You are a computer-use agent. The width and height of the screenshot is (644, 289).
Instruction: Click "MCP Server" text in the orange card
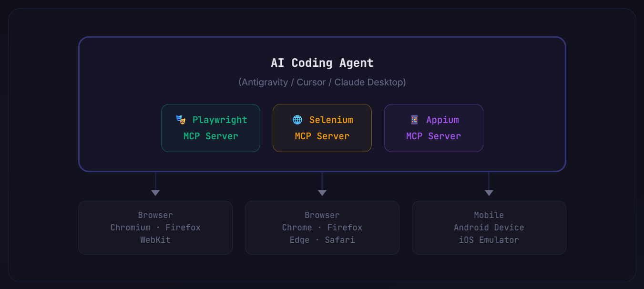coord(322,136)
